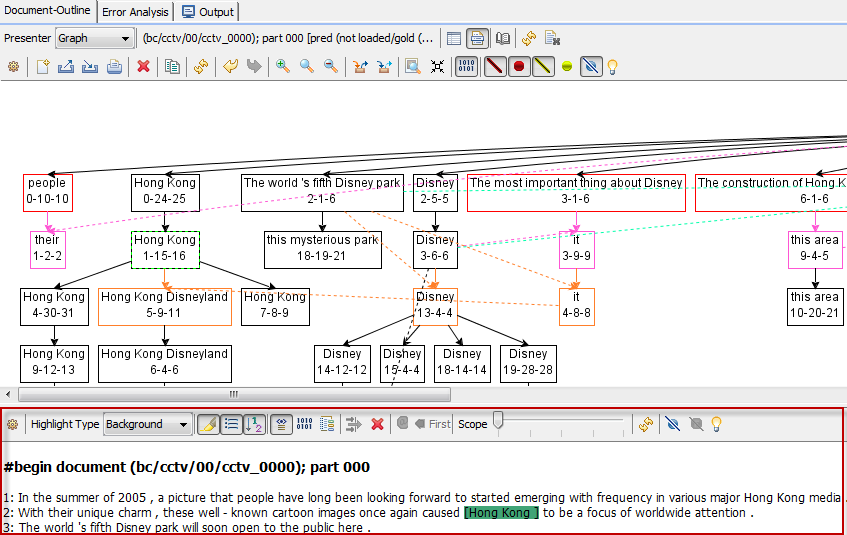Select the 'it 4-8-8' orange node
847x535 pixels.
[x=576, y=306]
